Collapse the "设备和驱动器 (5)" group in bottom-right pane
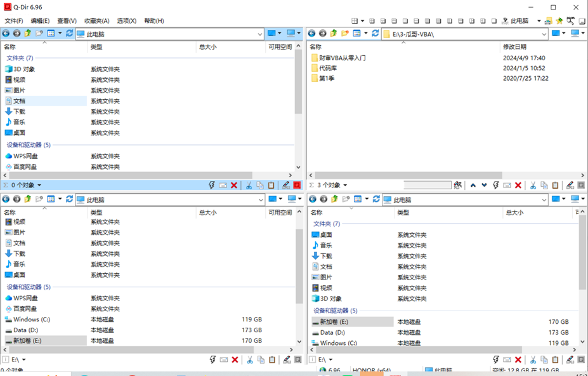 [x=336, y=311]
